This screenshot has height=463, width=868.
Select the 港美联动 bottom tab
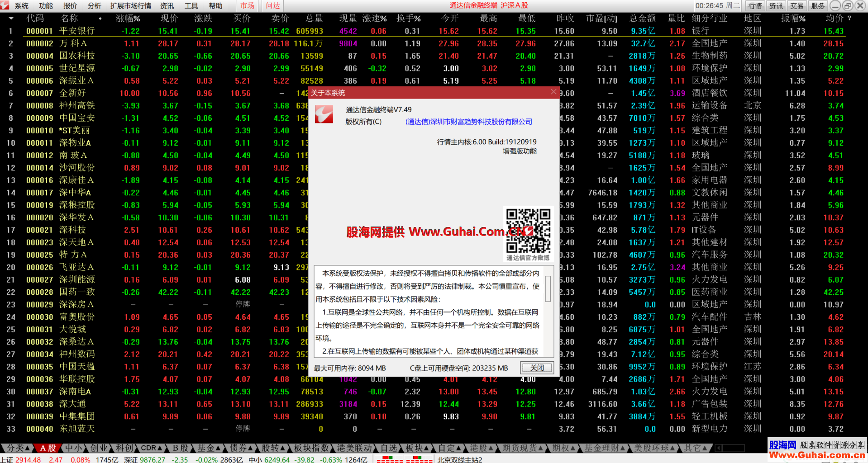pos(354,448)
